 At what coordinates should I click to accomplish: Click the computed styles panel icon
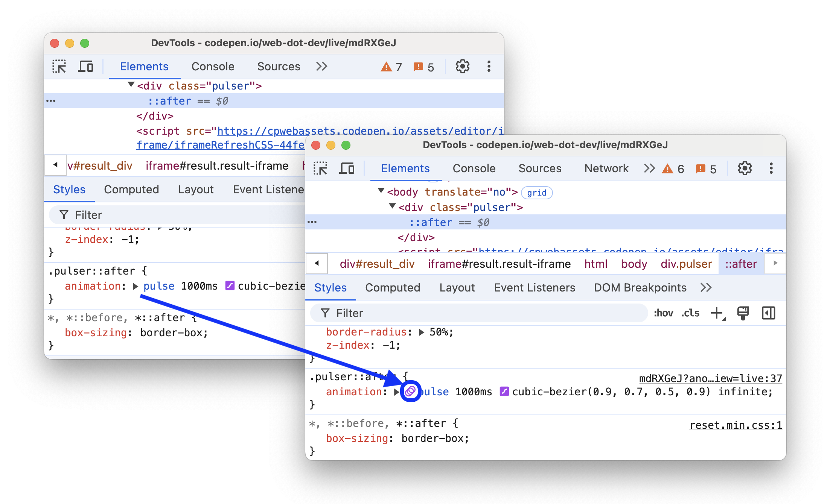(768, 314)
